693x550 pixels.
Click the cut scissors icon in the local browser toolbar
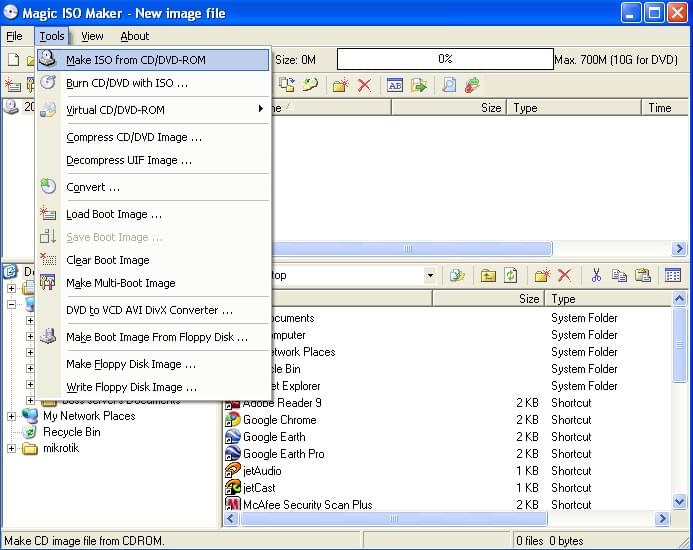(596, 275)
